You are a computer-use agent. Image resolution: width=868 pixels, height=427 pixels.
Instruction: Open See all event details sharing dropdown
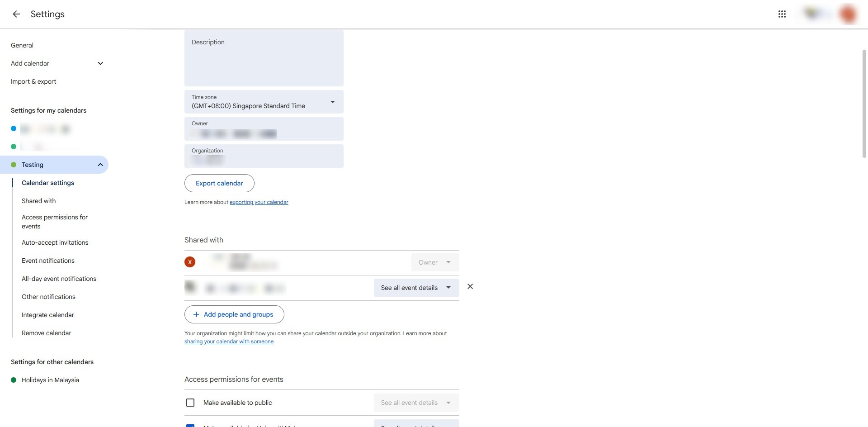(x=416, y=288)
